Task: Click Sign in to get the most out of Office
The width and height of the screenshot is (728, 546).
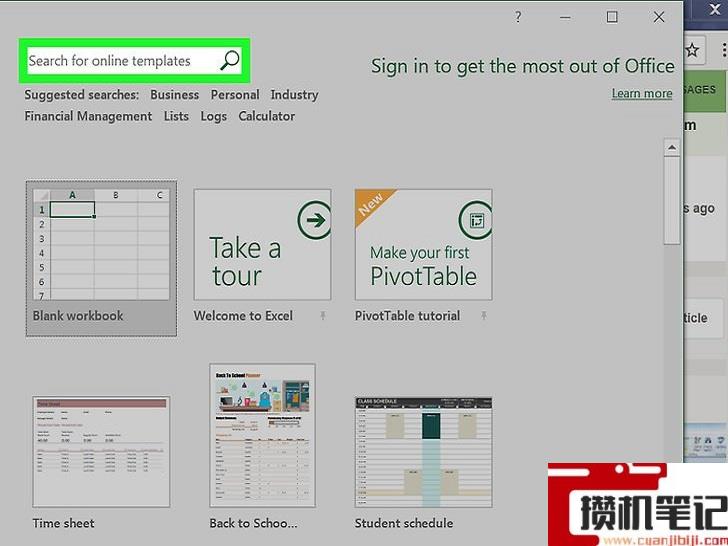Action: click(522, 66)
